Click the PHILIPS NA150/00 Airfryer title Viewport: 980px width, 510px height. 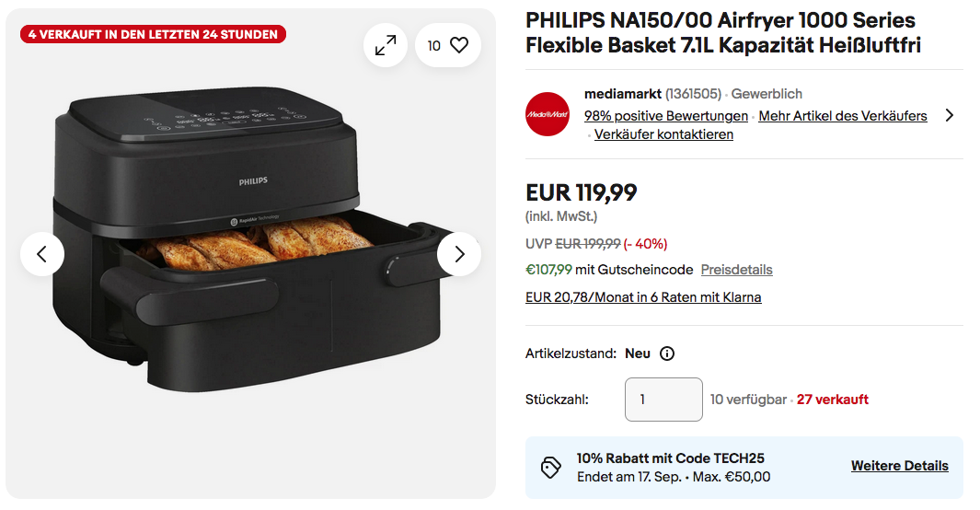pyautogui.click(x=721, y=32)
